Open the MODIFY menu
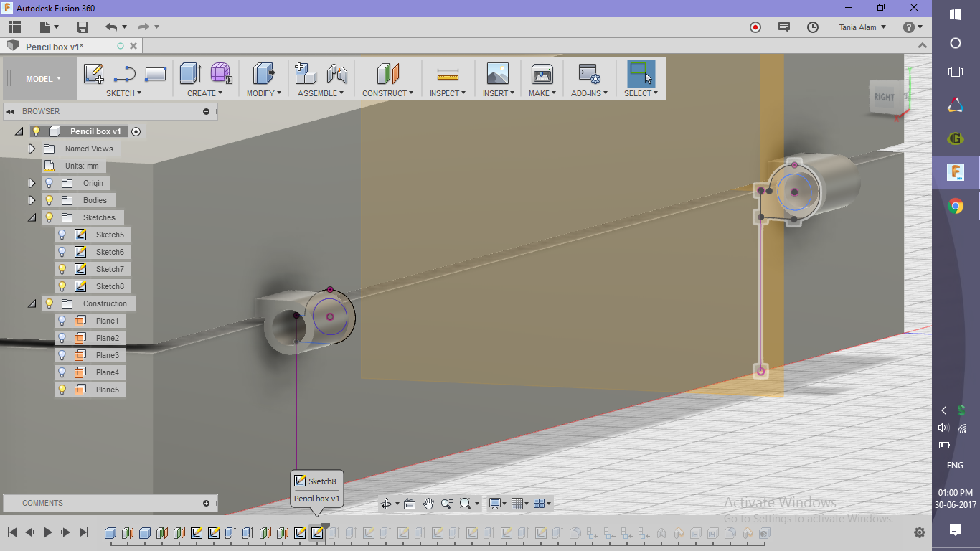980x551 pixels. (x=263, y=93)
